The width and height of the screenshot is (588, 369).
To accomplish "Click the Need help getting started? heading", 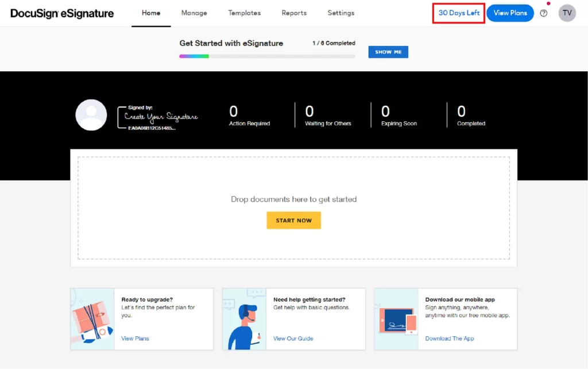I will tap(310, 299).
